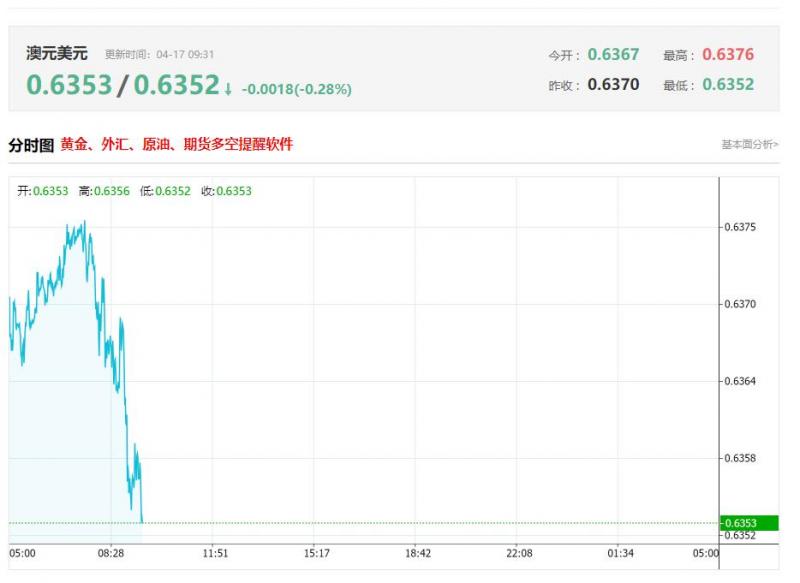The width and height of the screenshot is (800, 583).
Task: Click the 22:08 time axis label
Action: 519,553
